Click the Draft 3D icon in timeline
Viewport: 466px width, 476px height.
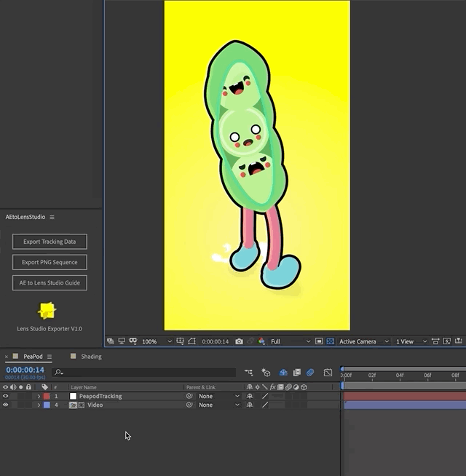[x=266, y=373]
